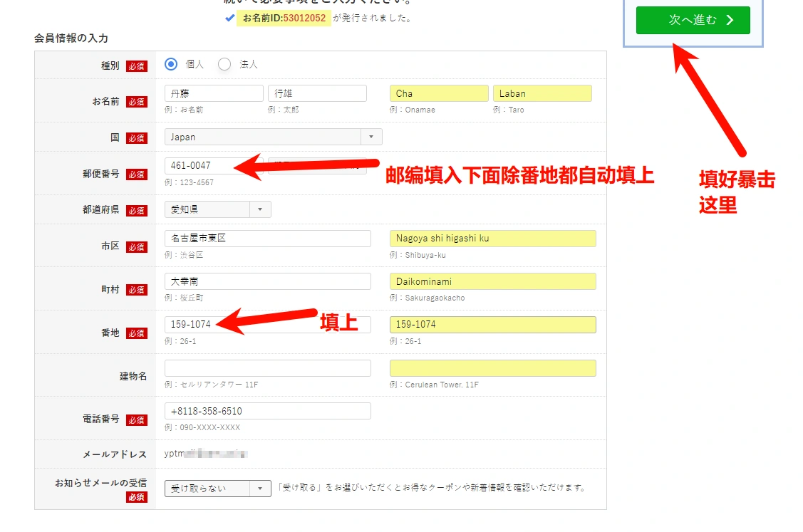Click the phone number field +8118-358-6510
The height and width of the screenshot is (532, 803).
pos(267,411)
